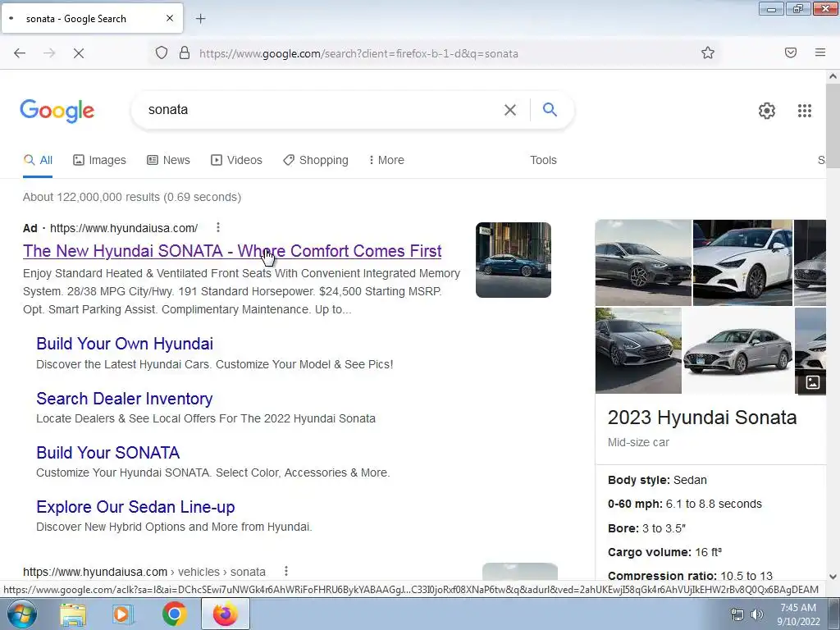840x630 pixels.
Task: Open The New Hyundai SONATA ad link
Action: pos(232,251)
